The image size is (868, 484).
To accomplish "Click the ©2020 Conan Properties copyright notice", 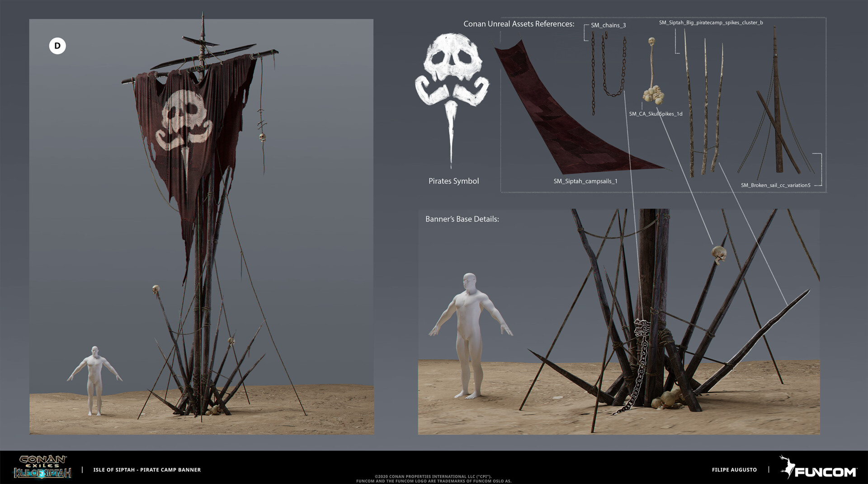I will (x=434, y=479).
